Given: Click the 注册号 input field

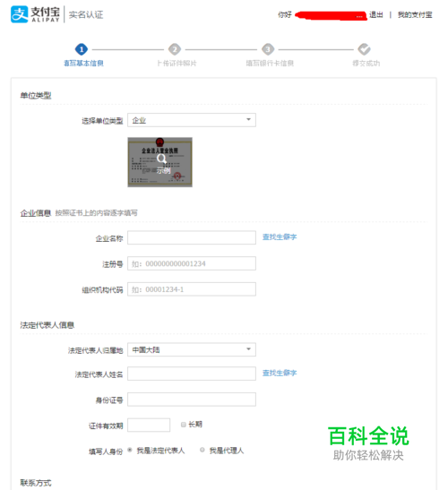Looking at the screenshot, I should click(192, 263).
